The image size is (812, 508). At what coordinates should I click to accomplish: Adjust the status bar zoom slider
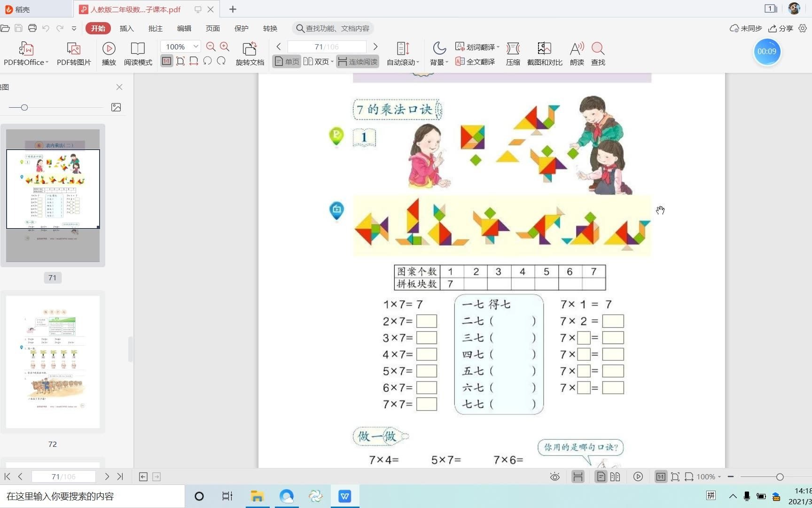(x=780, y=477)
